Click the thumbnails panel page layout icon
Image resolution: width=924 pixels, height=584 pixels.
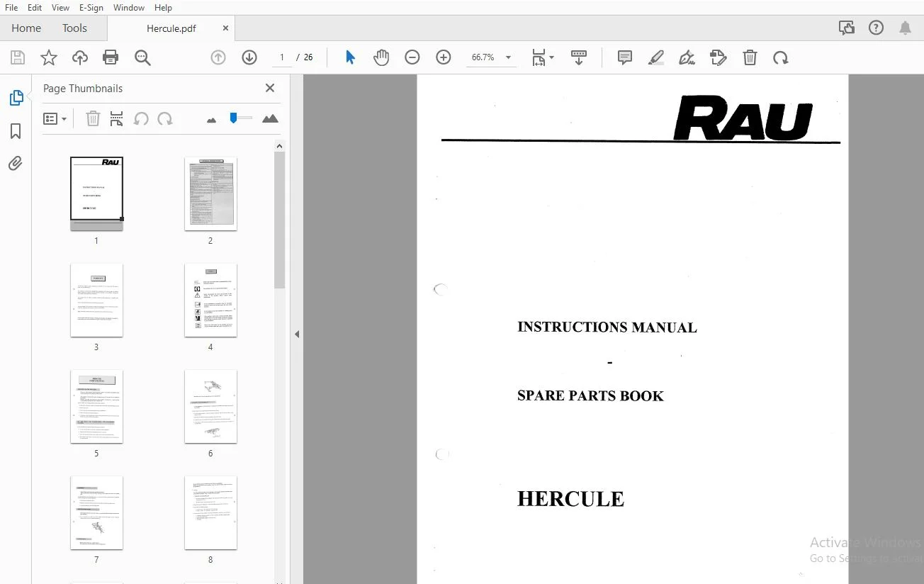[x=117, y=119]
